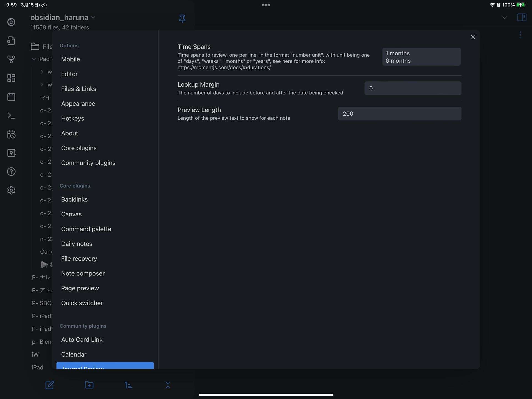Viewport: 532px width, 399px height.
Task: Open the quick switcher file-search icon
Action: [x=11, y=41]
